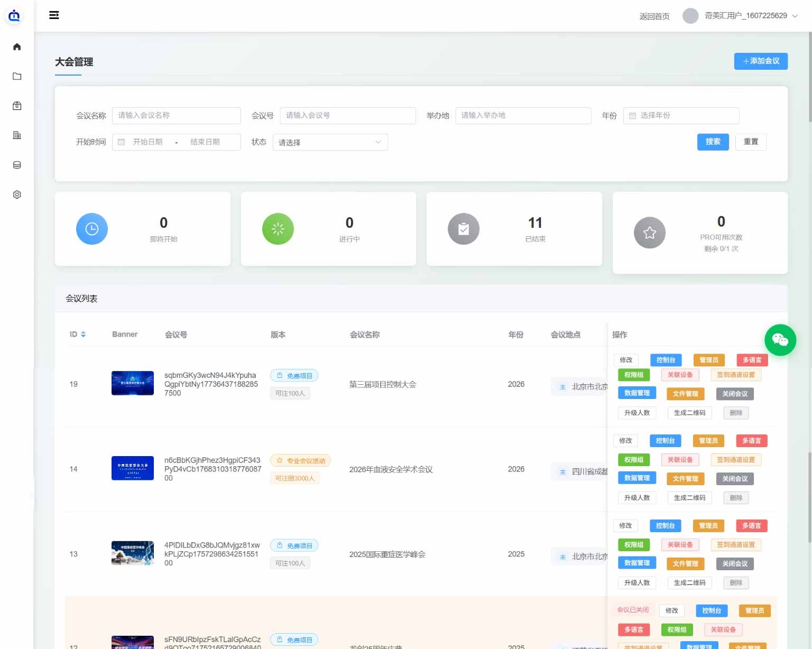
Task: Open 权限组 for meeting ID 19
Action: tap(634, 375)
